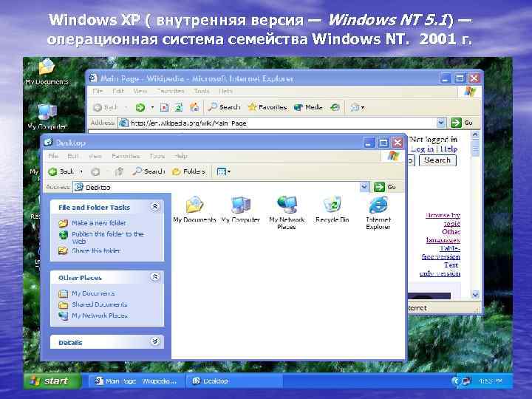Click the History icon in Internet Explorer toolbar
Image resolution: width=532 pixels, height=399 pixels.
click(335, 108)
